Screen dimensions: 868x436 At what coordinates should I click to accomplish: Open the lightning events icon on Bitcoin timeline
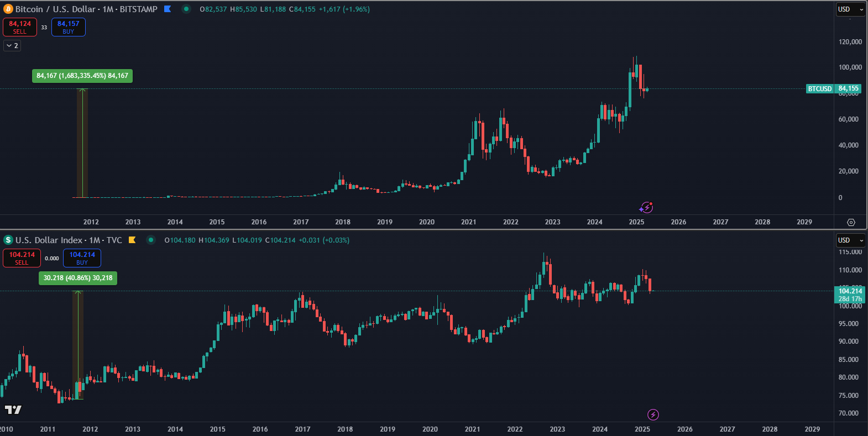pos(646,208)
